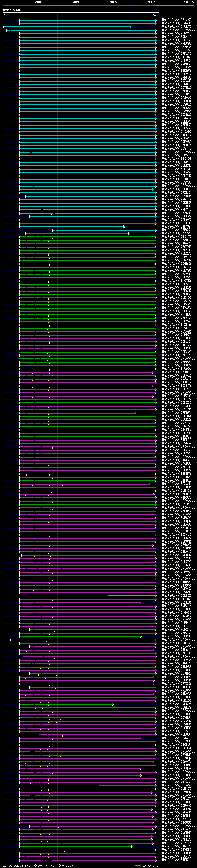Select the UniRef100_P35691 label
The width and height of the screenshot is (197, 868).
coord(177,332)
